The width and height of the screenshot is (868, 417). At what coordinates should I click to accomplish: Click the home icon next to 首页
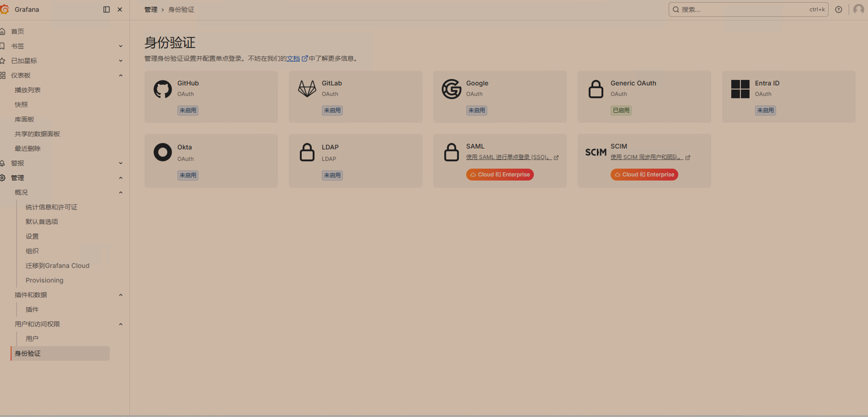pos(2,31)
